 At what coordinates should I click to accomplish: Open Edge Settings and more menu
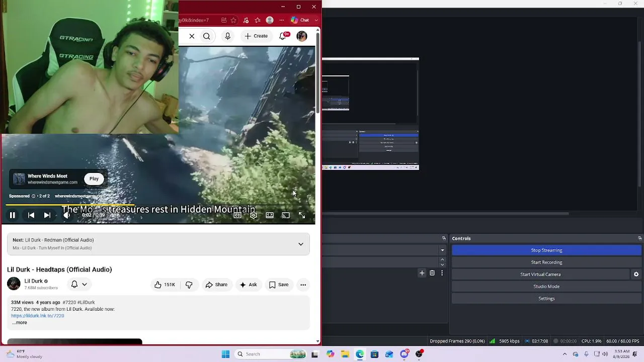click(282, 20)
